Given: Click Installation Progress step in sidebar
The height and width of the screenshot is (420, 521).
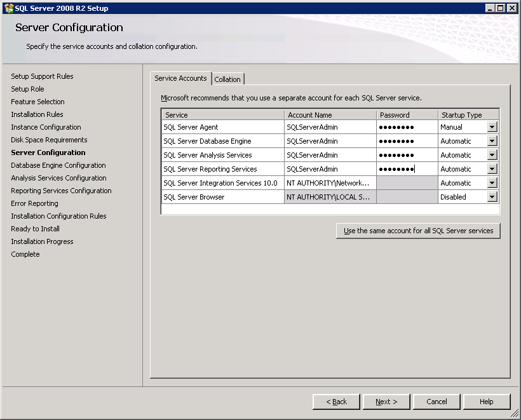Looking at the screenshot, I should 42,241.
